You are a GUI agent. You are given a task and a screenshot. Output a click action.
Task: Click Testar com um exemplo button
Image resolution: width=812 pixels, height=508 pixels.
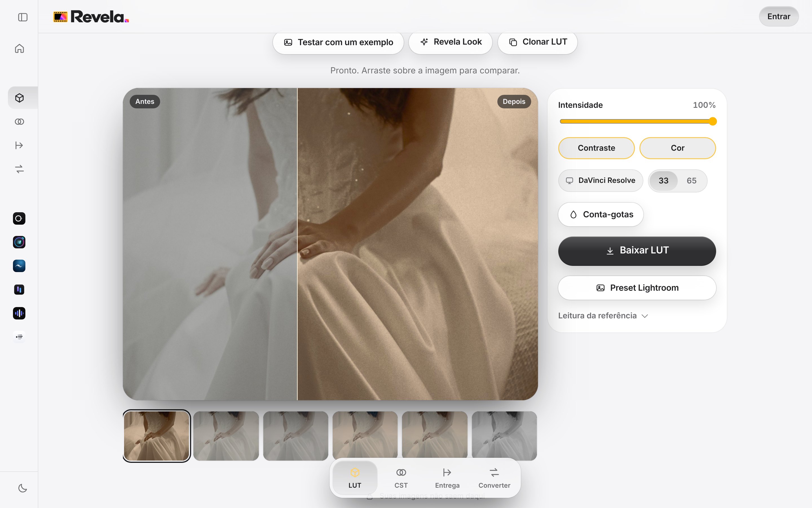(338, 42)
